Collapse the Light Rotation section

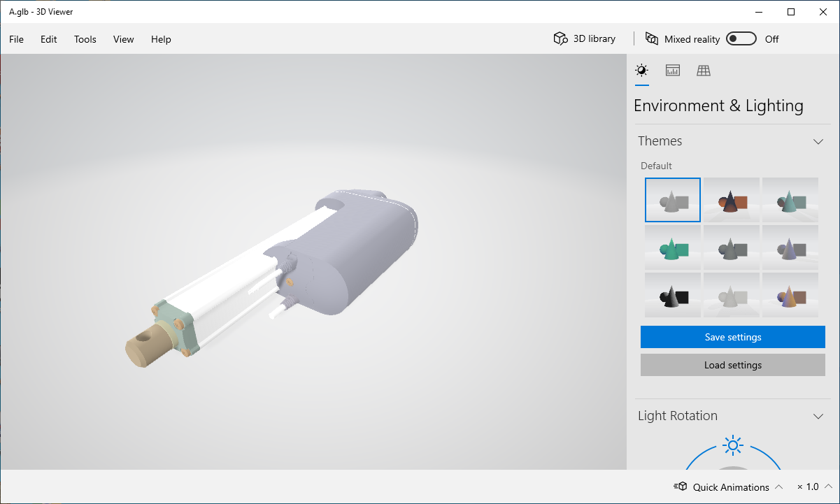[x=818, y=416]
